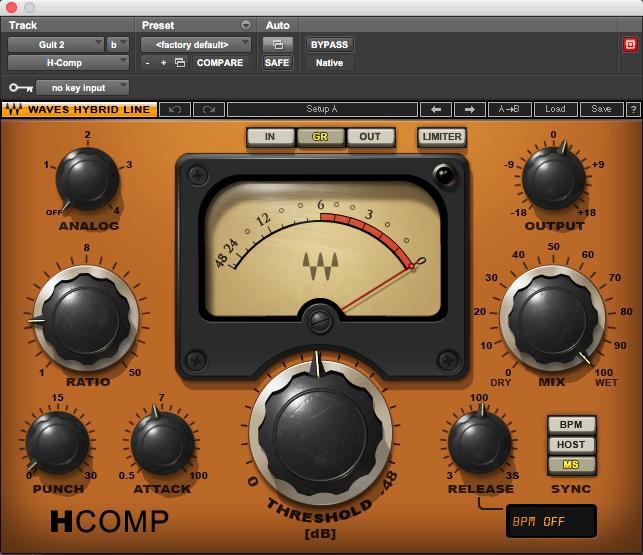Image resolution: width=643 pixels, height=555 pixels.
Task: Click the BPM OFF display field
Action: (551, 521)
